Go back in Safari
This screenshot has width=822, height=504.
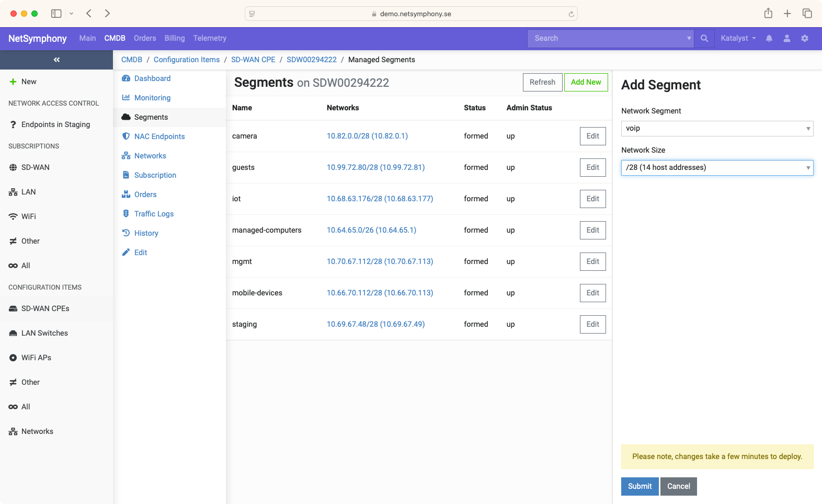(89, 14)
